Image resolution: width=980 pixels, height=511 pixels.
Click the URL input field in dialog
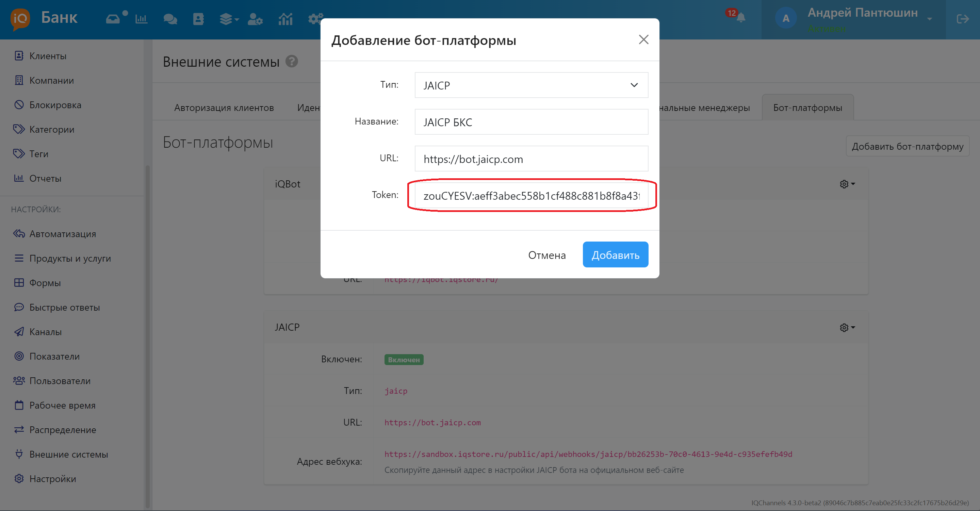click(531, 159)
